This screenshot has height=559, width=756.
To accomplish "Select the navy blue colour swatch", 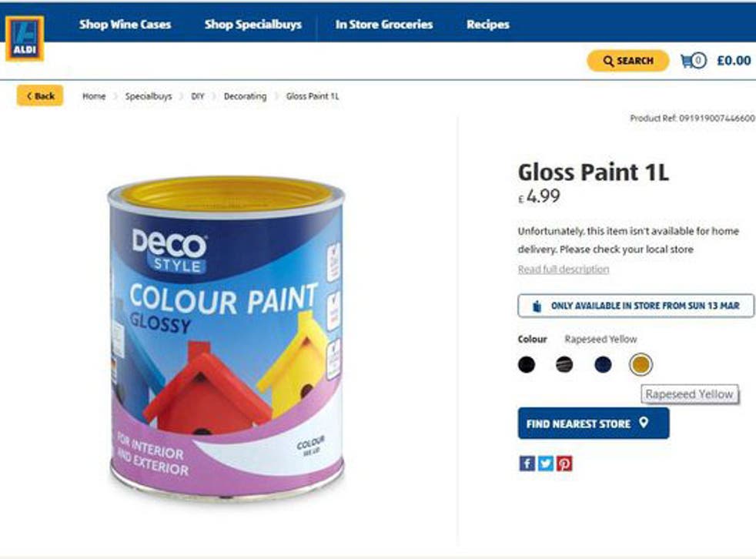I will 603,365.
